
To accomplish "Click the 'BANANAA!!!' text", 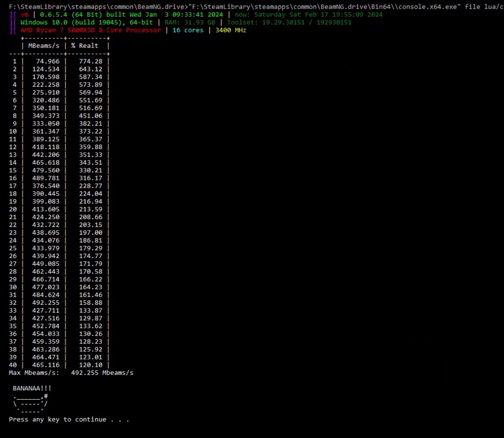I will 32,389.
